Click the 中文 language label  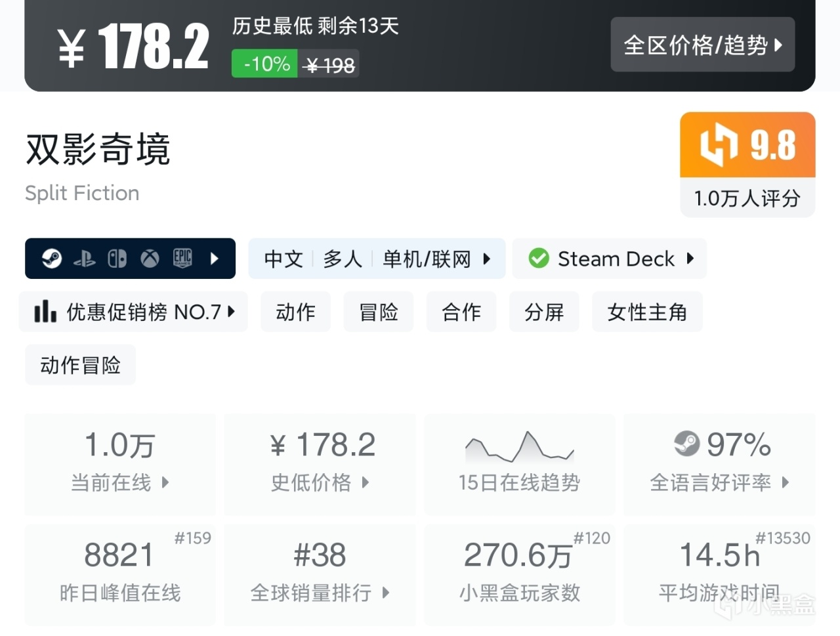tap(283, 259)
